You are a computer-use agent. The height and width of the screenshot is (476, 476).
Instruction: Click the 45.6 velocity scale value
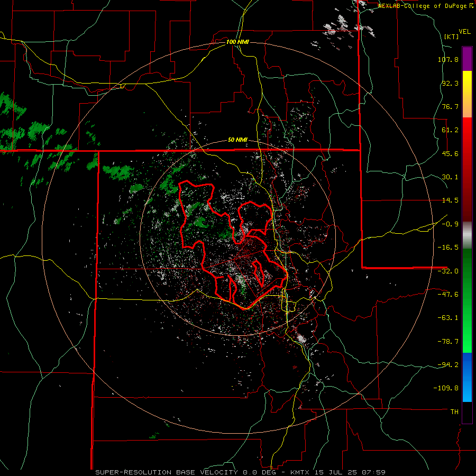[450, 153]
